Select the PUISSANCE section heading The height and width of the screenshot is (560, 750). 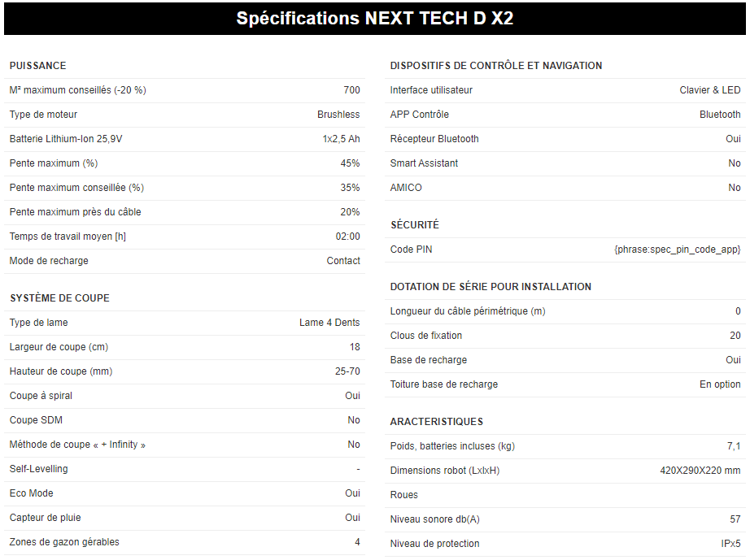pos(37,66)
